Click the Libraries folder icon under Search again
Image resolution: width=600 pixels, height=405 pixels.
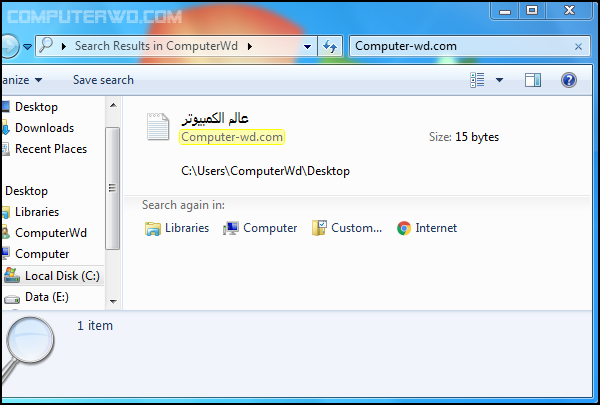click(153, 229)
